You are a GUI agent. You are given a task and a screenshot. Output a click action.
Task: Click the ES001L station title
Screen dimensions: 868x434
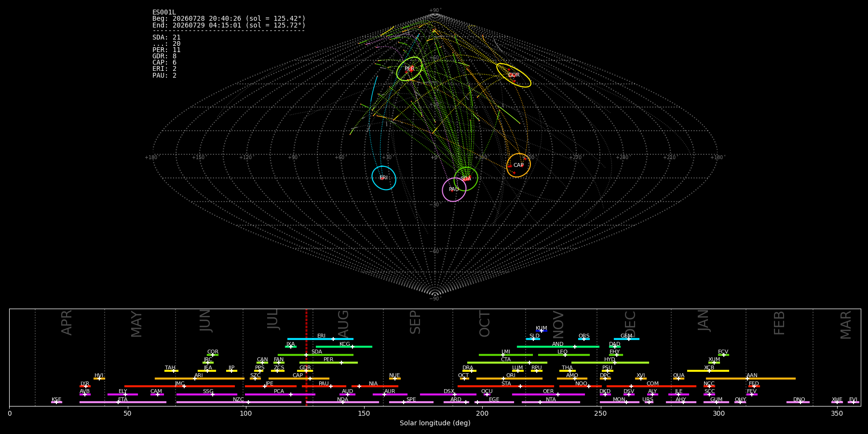164,12
